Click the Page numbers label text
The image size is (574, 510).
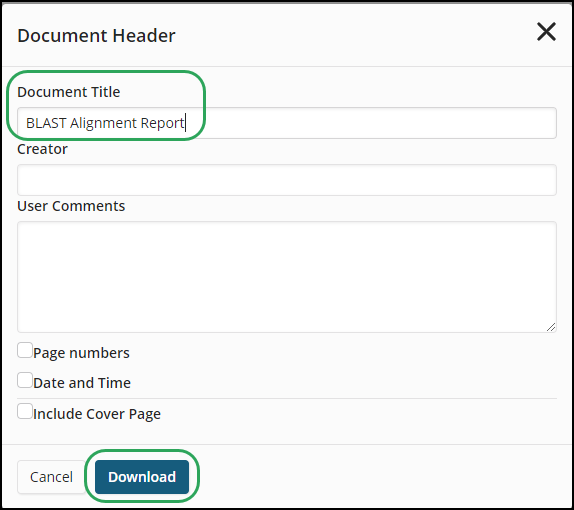point(81,353)
